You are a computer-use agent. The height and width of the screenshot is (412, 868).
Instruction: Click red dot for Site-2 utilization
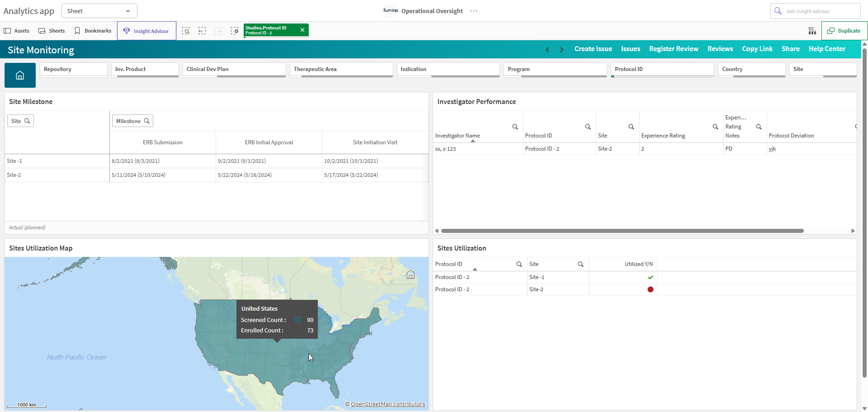(650, 289)
